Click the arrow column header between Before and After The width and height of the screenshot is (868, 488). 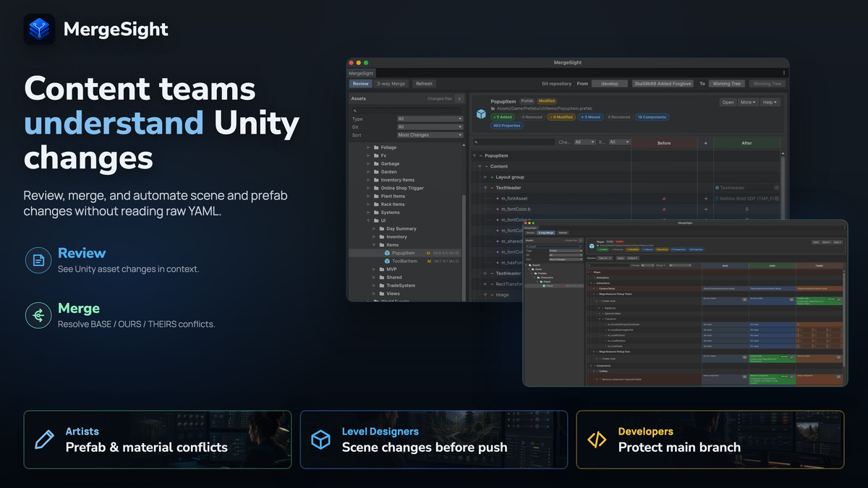(705, 143)
